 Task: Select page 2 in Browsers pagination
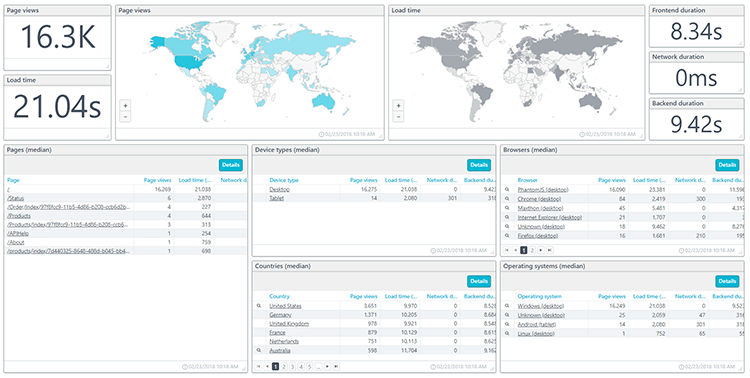coord(532,250)
